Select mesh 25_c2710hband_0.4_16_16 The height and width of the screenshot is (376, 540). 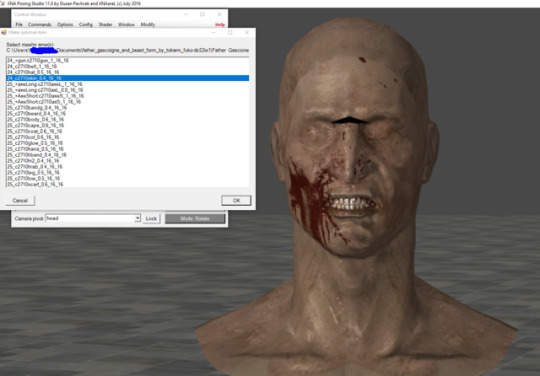pyautogui.click(x=127, y=155)
